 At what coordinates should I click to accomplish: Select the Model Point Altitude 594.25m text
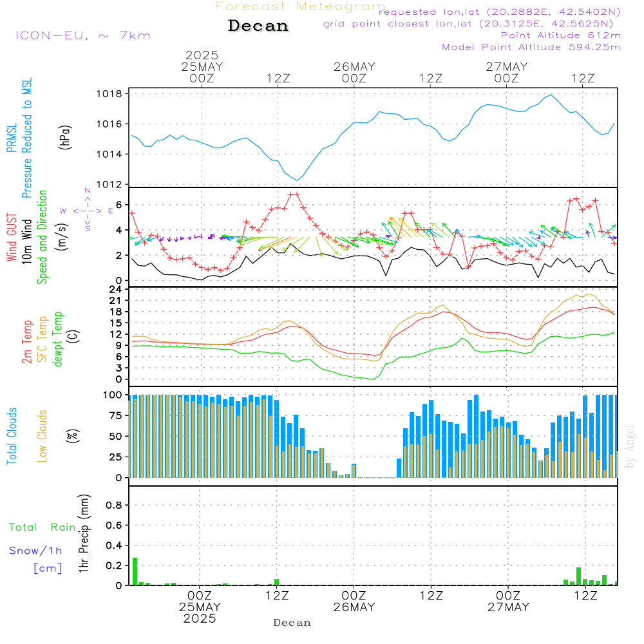[x=531, y=47]
